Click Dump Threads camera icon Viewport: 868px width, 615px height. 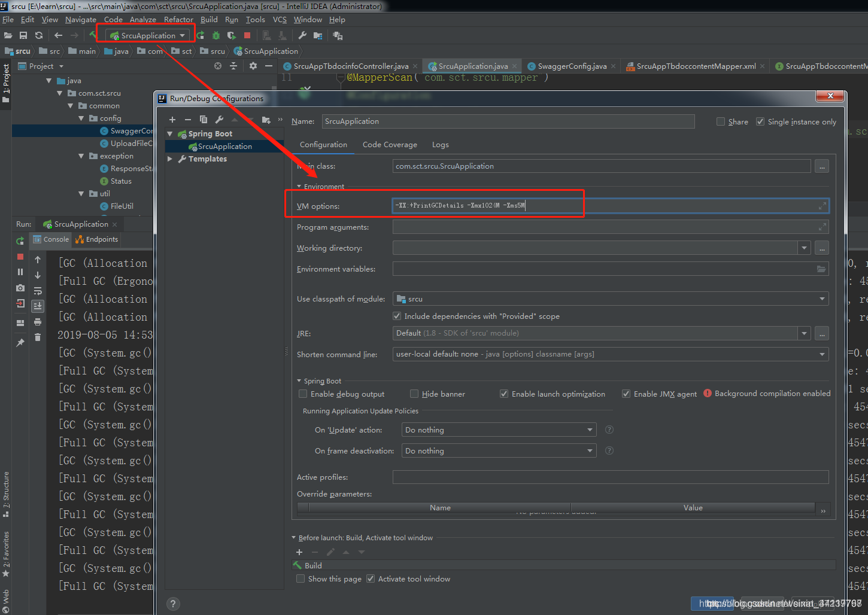click(20, 288)
